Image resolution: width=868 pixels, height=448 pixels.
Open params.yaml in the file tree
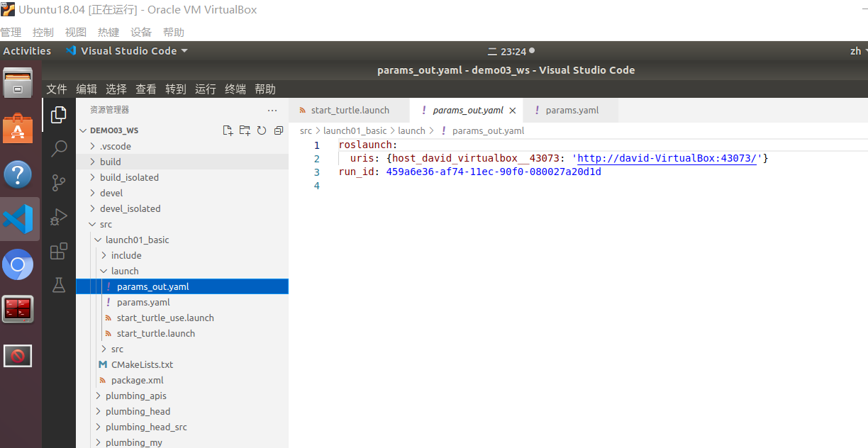point(182,302)
